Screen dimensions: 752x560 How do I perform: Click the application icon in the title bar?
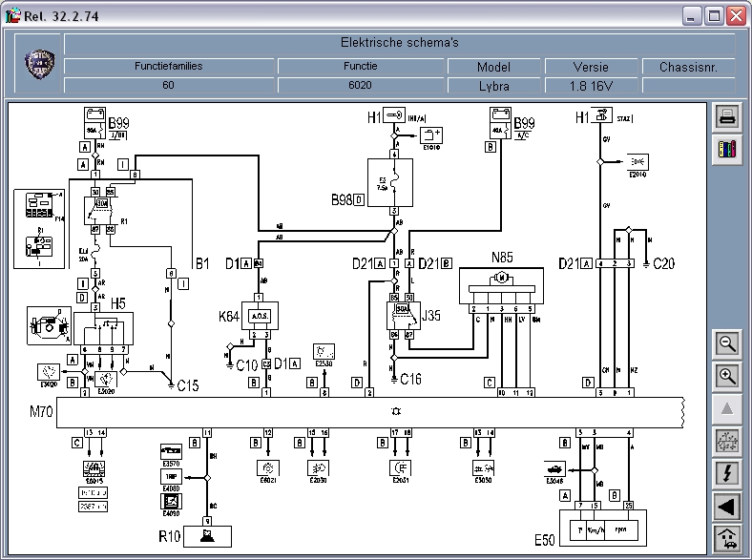tap(13, 15)
